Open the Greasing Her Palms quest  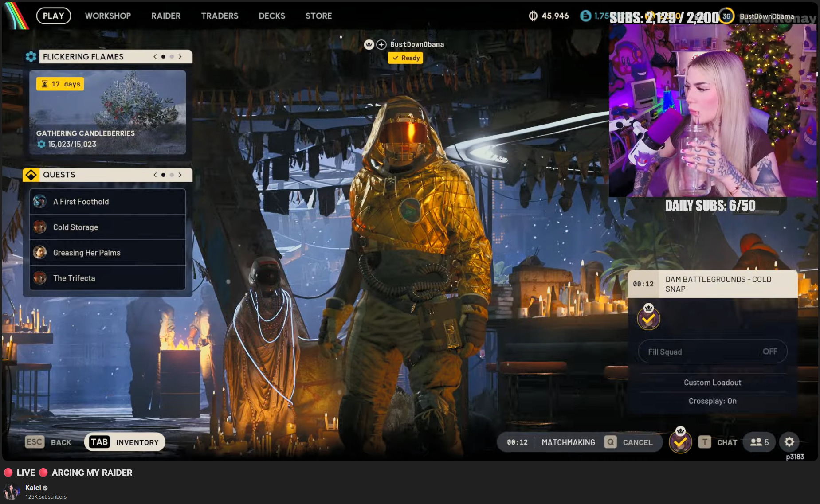108,253
